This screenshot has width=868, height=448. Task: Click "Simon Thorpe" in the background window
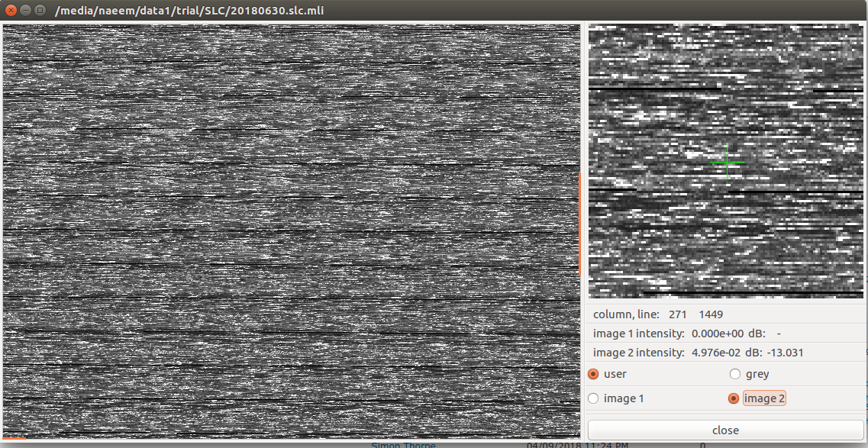point(402,445)
